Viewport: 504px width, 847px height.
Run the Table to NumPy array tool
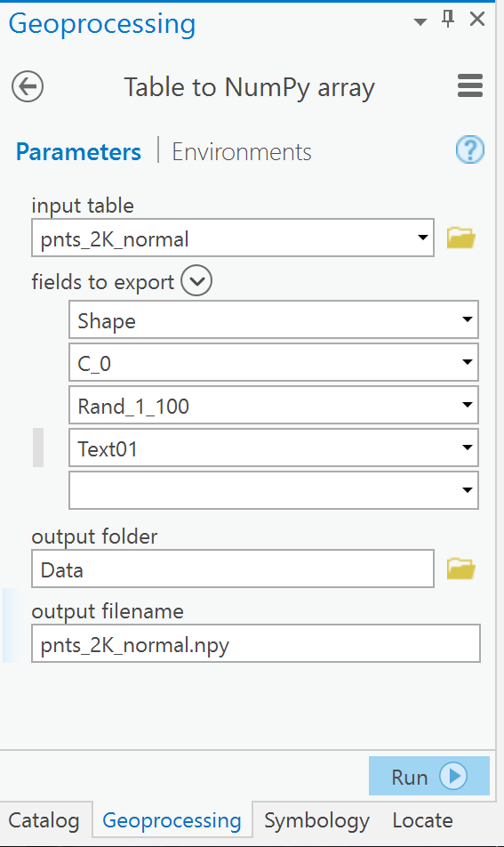429,776
